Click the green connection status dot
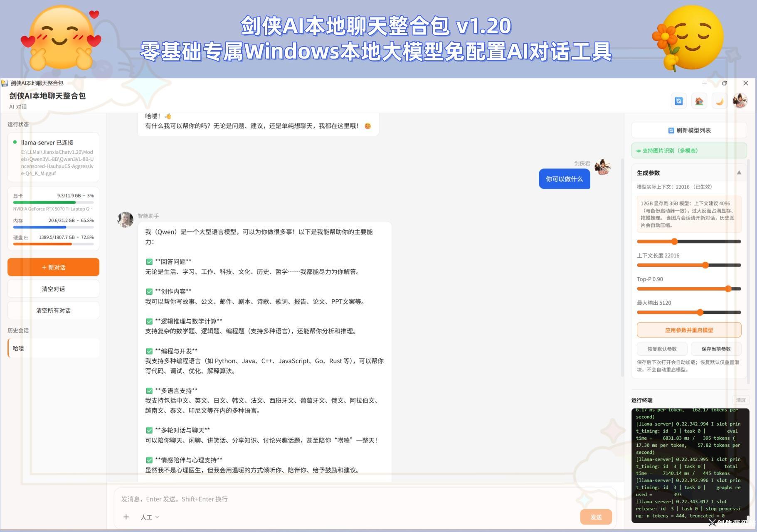The image size is (757, 532). click(x=15, y=142)
